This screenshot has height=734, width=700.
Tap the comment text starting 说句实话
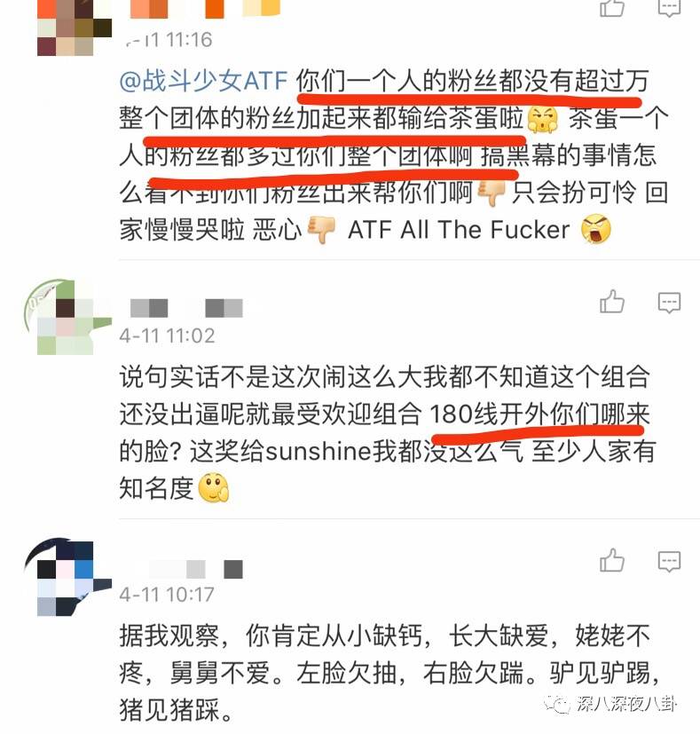386,432
